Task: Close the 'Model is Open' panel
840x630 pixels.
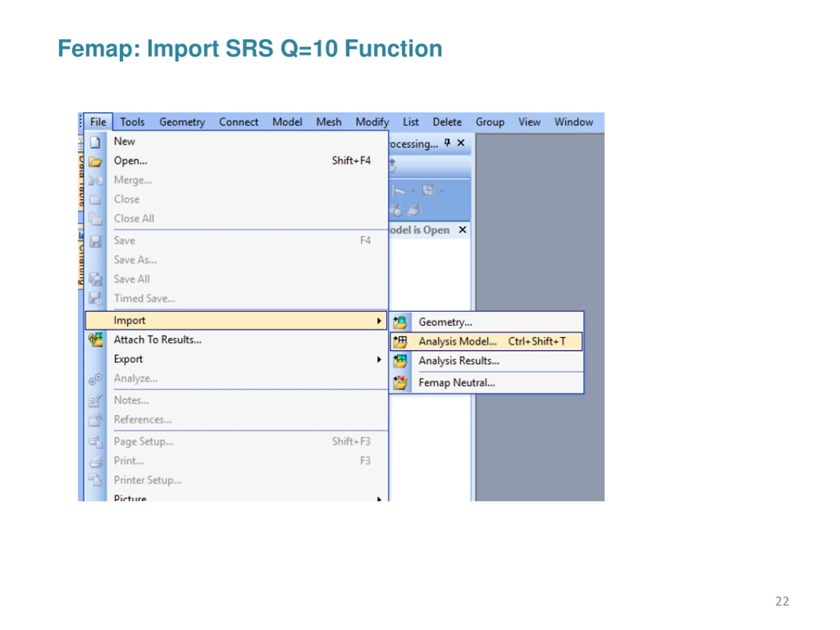Action: click(x=462, y=230)
